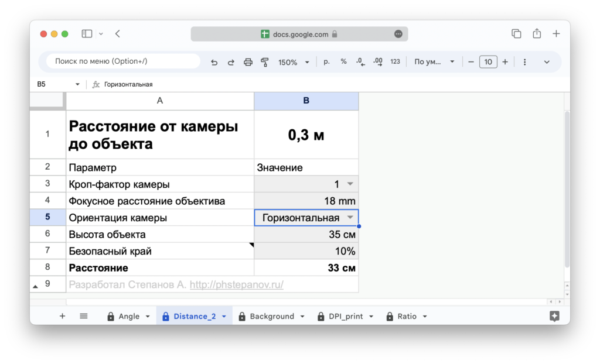Open the Print icon
Image resolution: width=600 pixels, height=364 pixels.
point(248,61)
